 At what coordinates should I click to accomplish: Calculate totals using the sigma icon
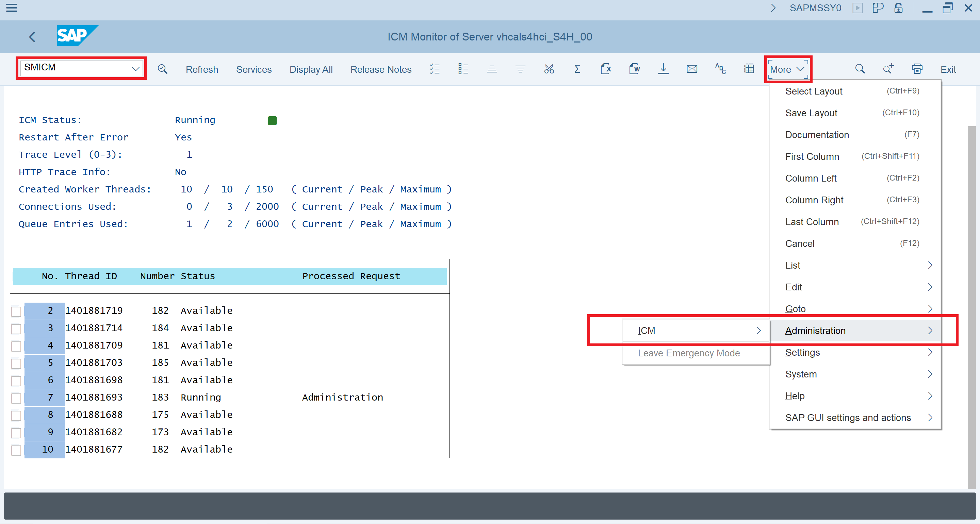[x=577, y=69]
